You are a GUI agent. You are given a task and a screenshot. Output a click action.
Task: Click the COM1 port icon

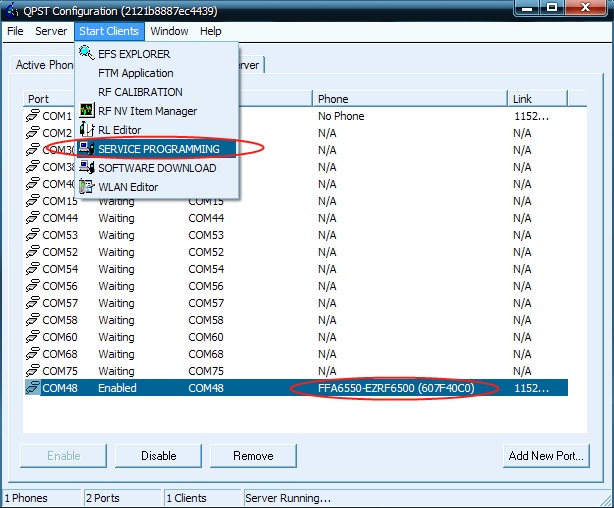(x=33, y=116)
